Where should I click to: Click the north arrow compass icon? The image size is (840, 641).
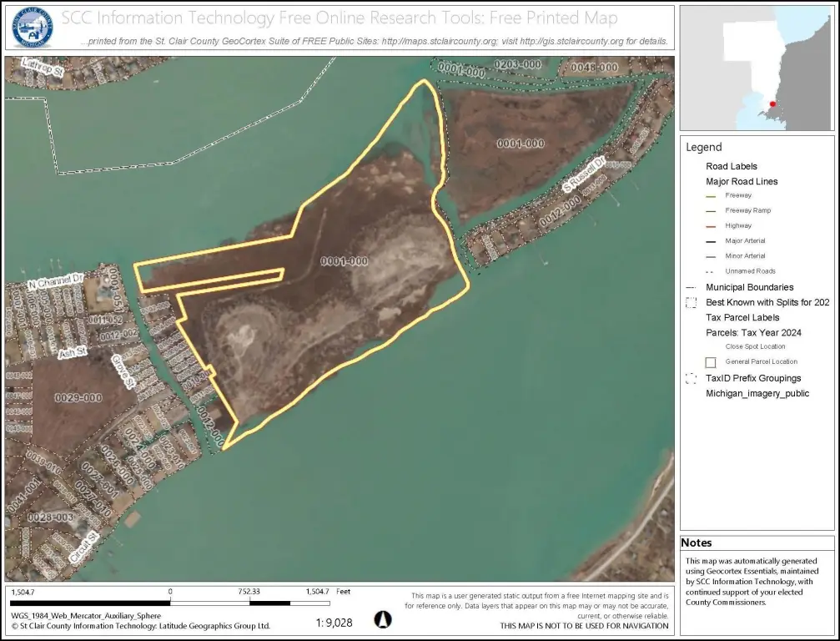point(382,620)
